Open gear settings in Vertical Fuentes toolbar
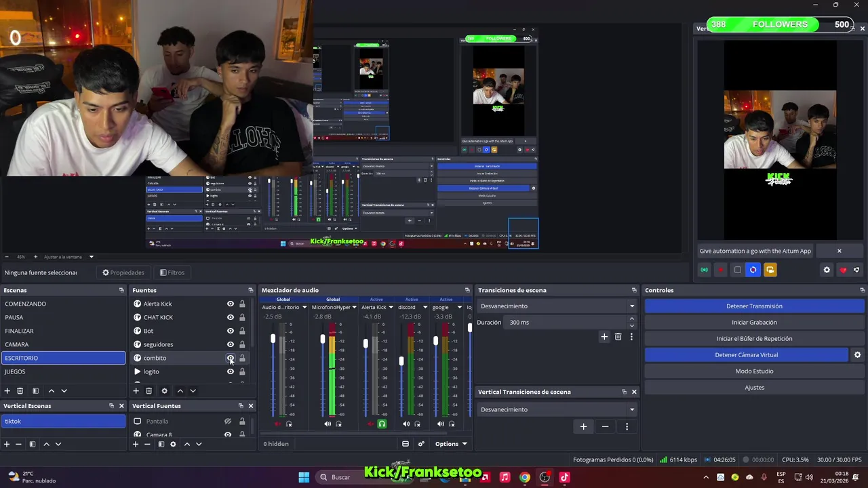 pos(173,444)
